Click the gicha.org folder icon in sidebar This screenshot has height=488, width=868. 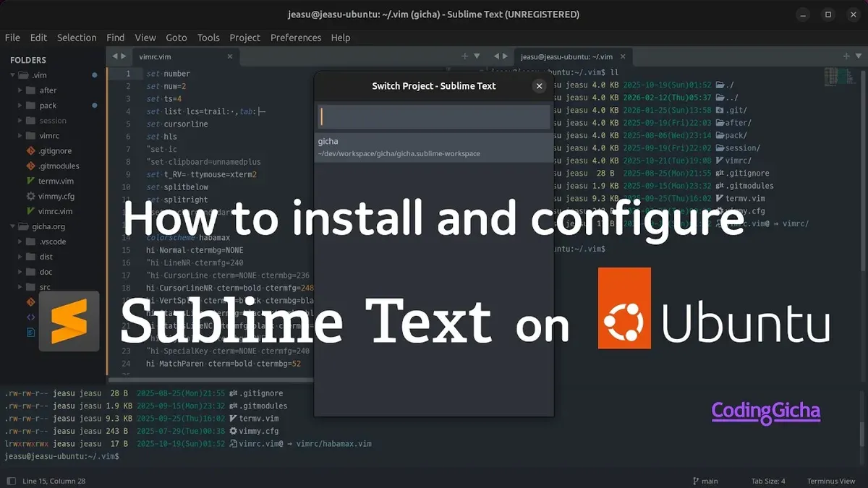click(23, 226)
